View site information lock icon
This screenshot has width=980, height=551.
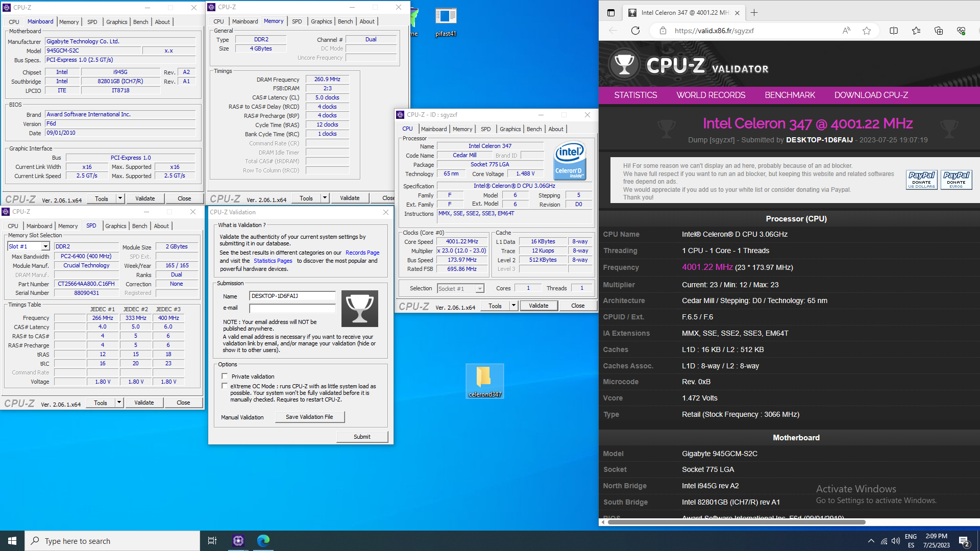click(x=663, y=31)
